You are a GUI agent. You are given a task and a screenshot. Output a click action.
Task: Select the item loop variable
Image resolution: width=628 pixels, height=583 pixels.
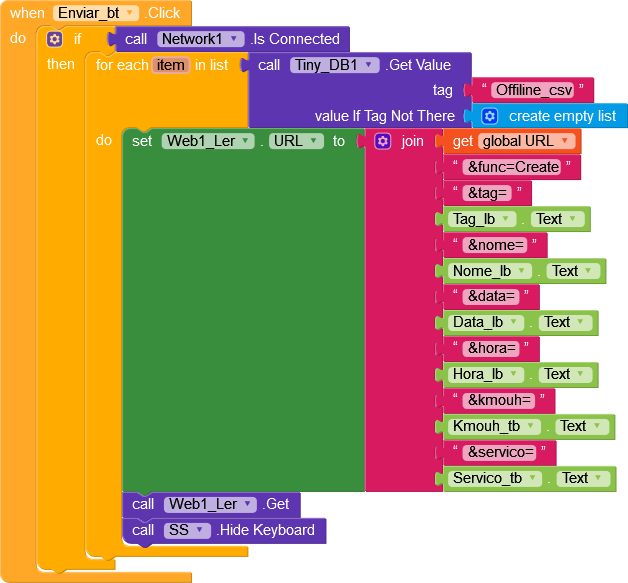coord(171,65)
